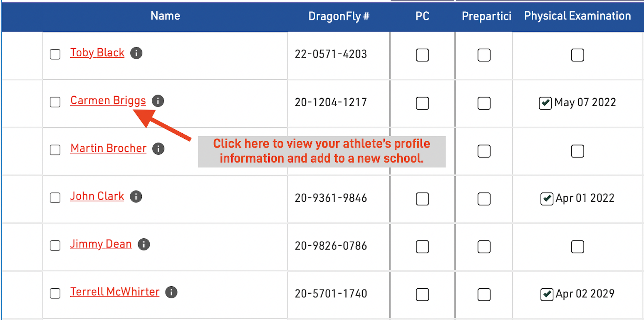Viewport: 644px width, 320px height.
Task: Click info icon next to Toby Black
Action: click(136, 53)
